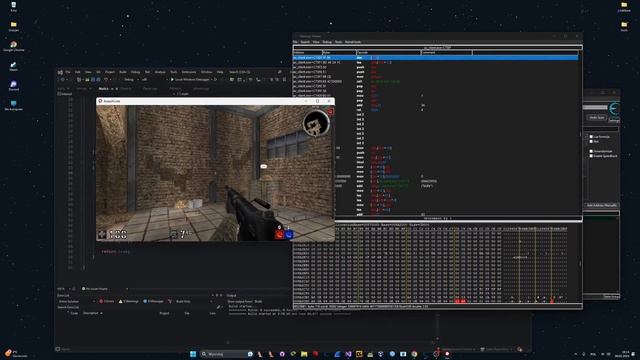Click the AssaultCube window title bar icon
Screen dimensions: 640x360
100,101
